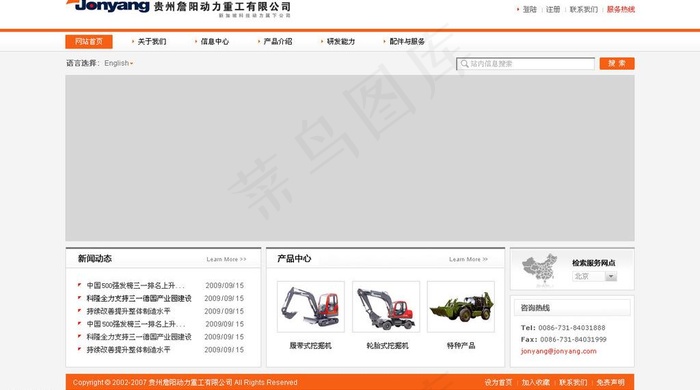700x390 pixels.
Task: Click the orange 搜索 button
Action: pos(617,63)
